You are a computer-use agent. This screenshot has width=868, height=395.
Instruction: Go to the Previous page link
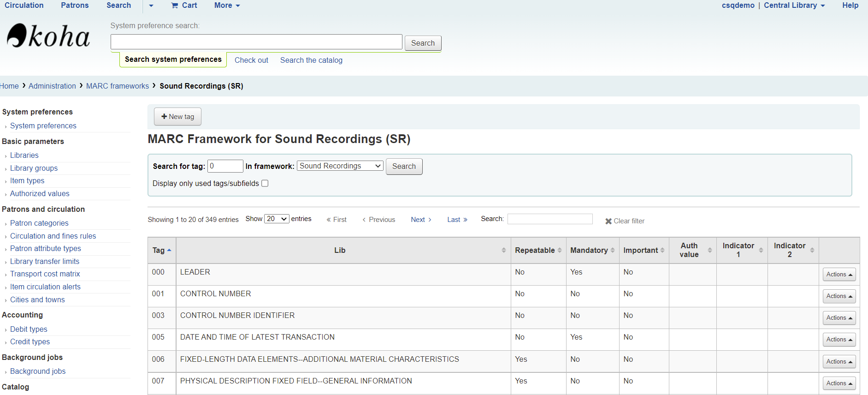[379, 220]
